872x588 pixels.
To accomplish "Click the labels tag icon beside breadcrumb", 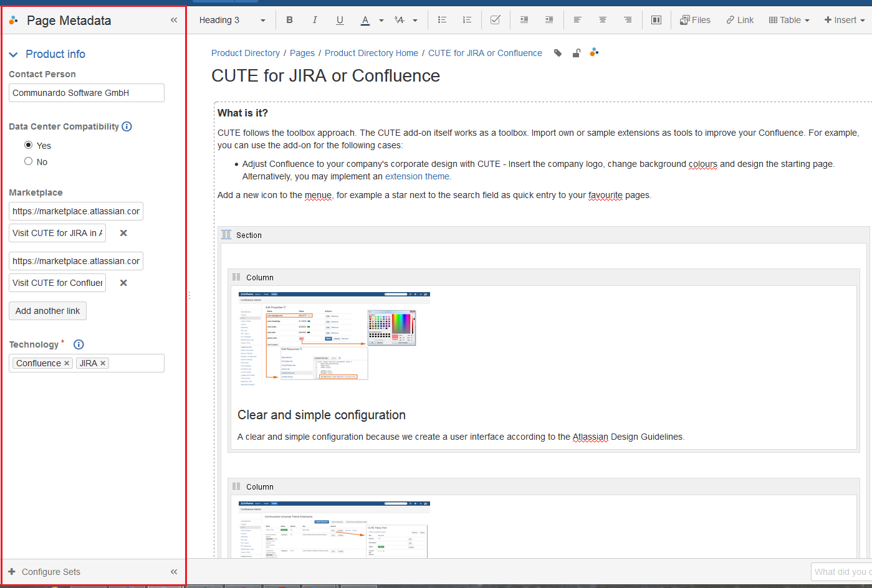I will coord(558,53).
